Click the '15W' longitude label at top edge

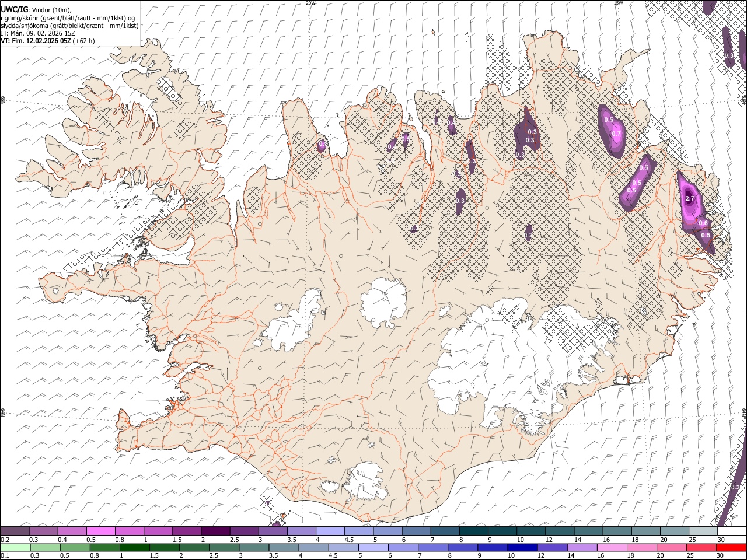coord(619,3)
